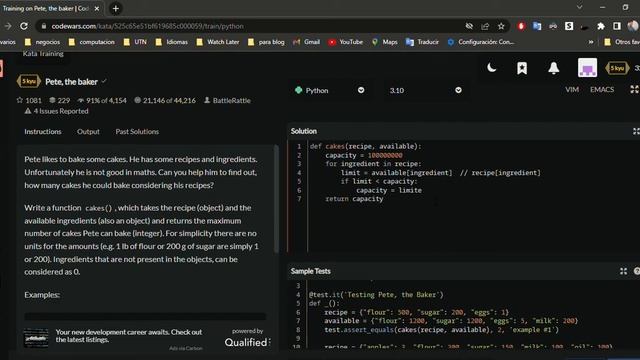Open the bookmarks collection icon
640x360 pixels.
522,68
